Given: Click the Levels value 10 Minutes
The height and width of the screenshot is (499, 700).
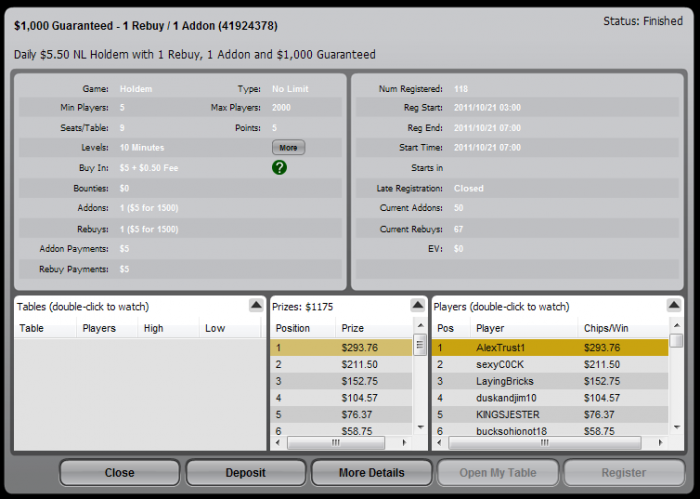Looking at the screenshot, I should coord(142,147).
